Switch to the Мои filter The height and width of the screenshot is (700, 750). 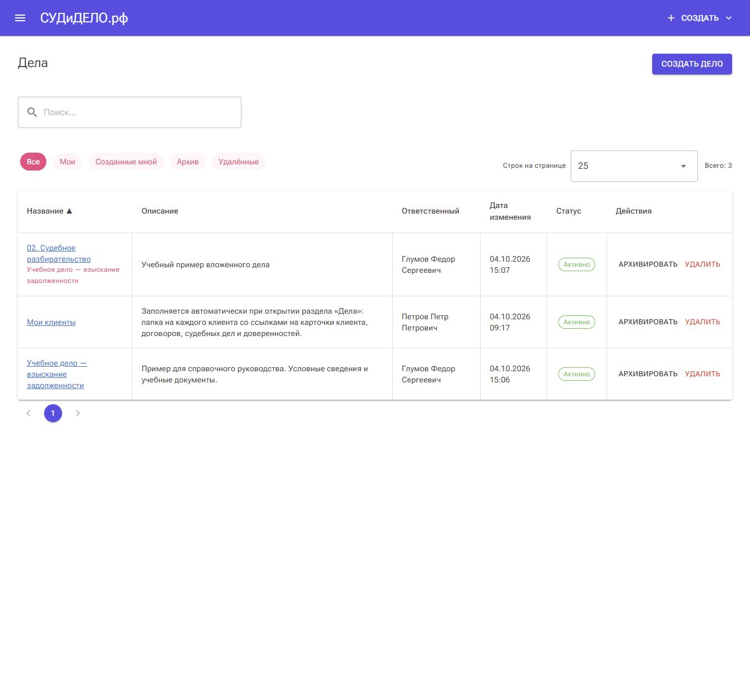(x=68, y=162)
